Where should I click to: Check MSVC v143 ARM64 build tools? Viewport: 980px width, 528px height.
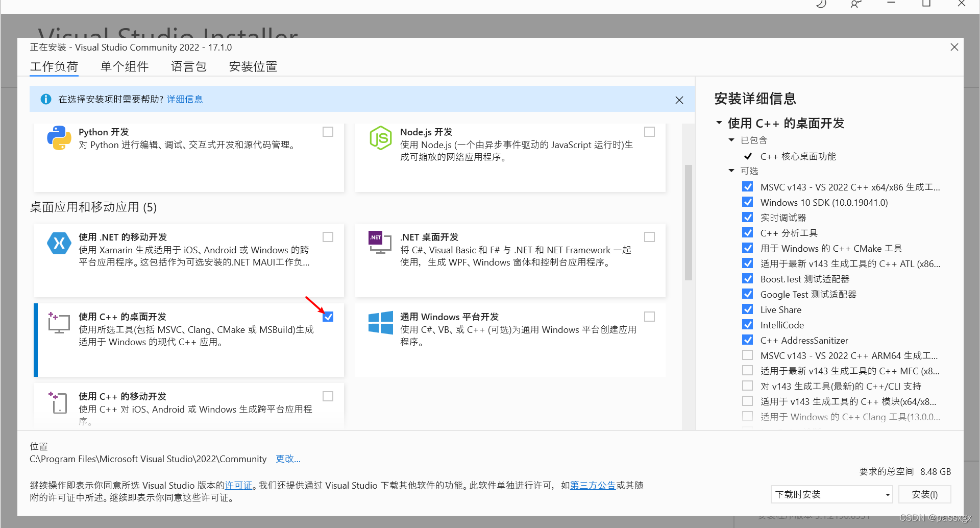(x=748, y=355)
